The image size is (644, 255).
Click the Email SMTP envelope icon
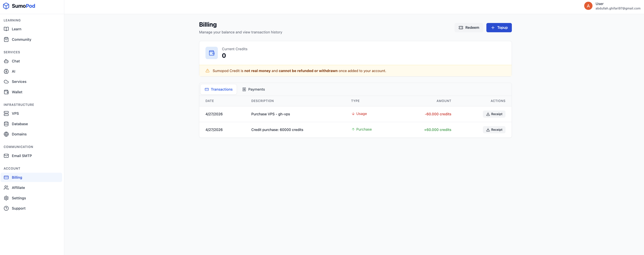pos(6,156)
